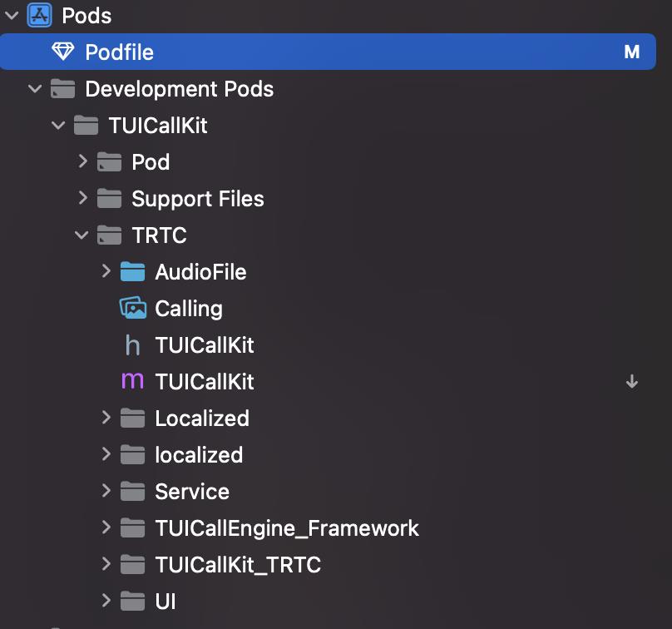Click the Development Pods folder icon
The width and height of the screenshot is (672, 629).
tap(62, 89)
